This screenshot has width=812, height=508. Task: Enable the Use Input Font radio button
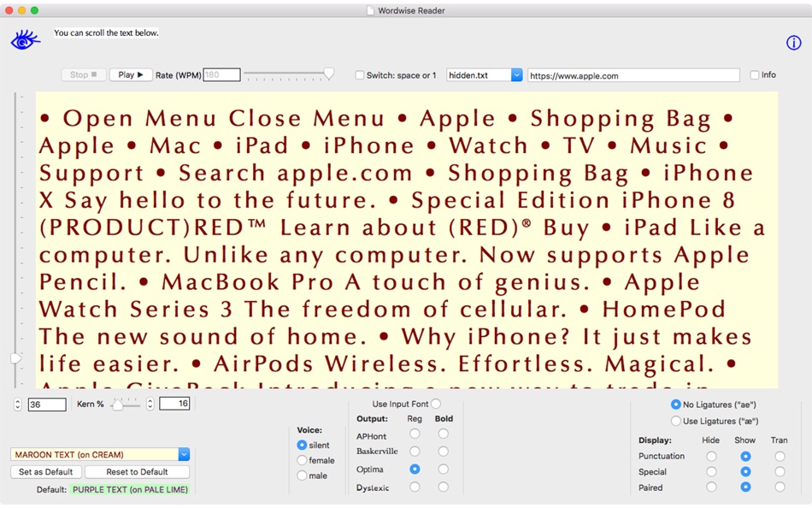tap(436, 404)
